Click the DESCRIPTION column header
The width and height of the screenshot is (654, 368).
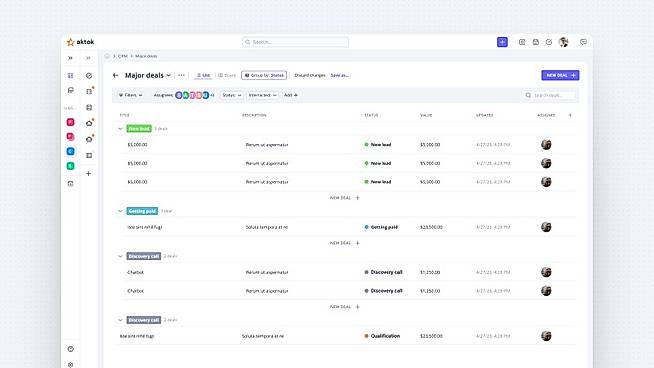(x=254, y=115)
